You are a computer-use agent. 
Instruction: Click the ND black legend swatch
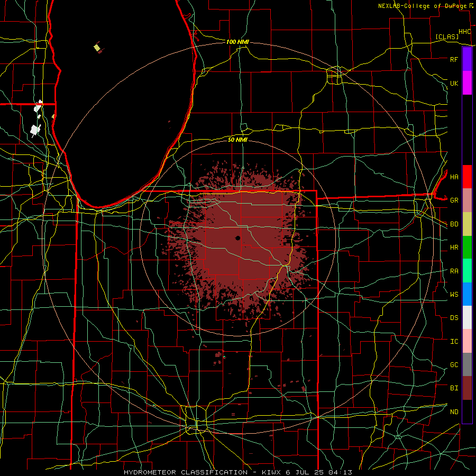tap(467, 411)
